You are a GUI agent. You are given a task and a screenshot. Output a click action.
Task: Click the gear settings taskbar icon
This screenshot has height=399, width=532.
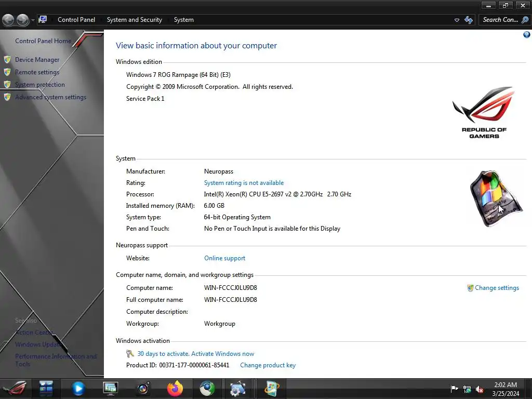pos(237,389)
